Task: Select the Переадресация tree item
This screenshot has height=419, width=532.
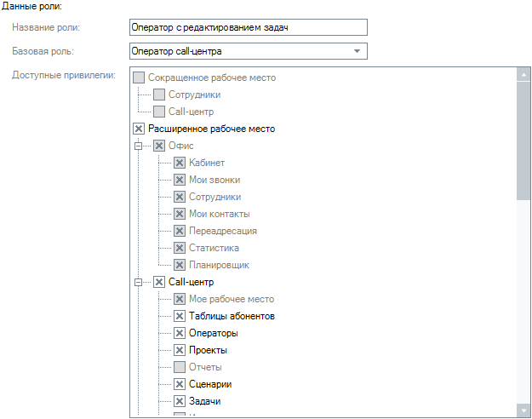Action: point(222,231)
